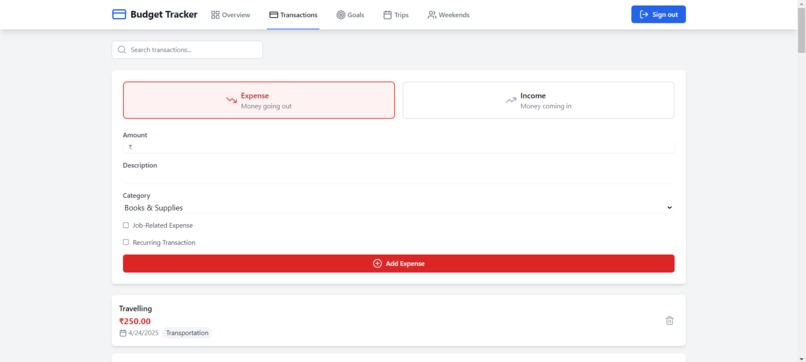Click into the Description input field

(x=398, y=177)
